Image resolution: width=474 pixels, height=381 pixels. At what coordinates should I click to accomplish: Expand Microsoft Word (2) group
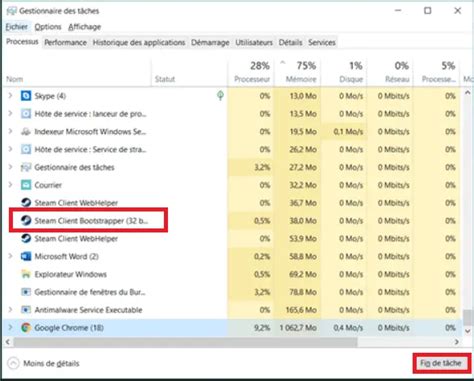pyautogui.click(x=10, y=256)
